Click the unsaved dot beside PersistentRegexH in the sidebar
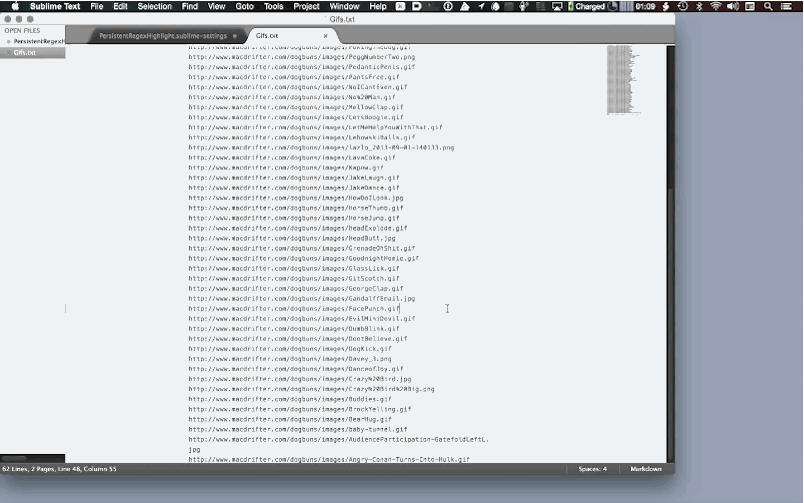 pyautogui.click(x=8, y=42)
